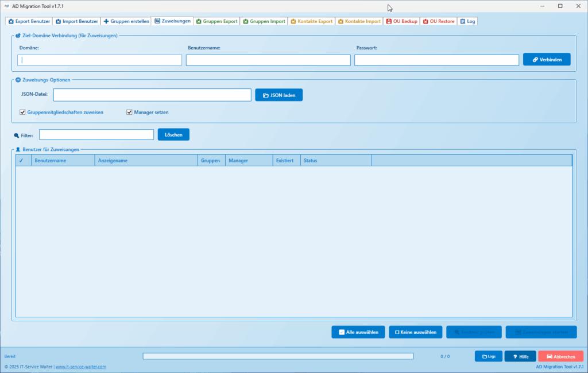
Task: Click the Hilfe help button
Action: point(520,356)
